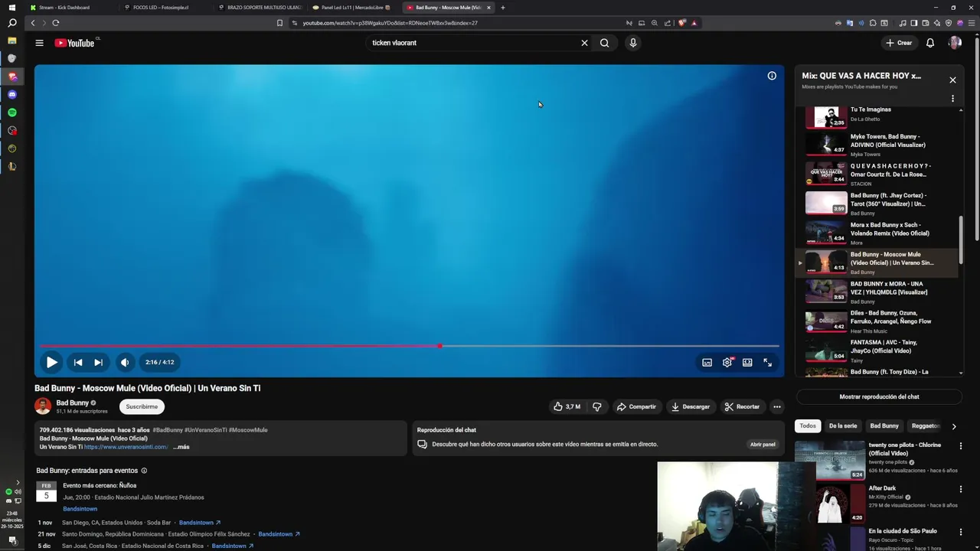
Task: Select Diles playlist item
Action: (x=878, y=321)
